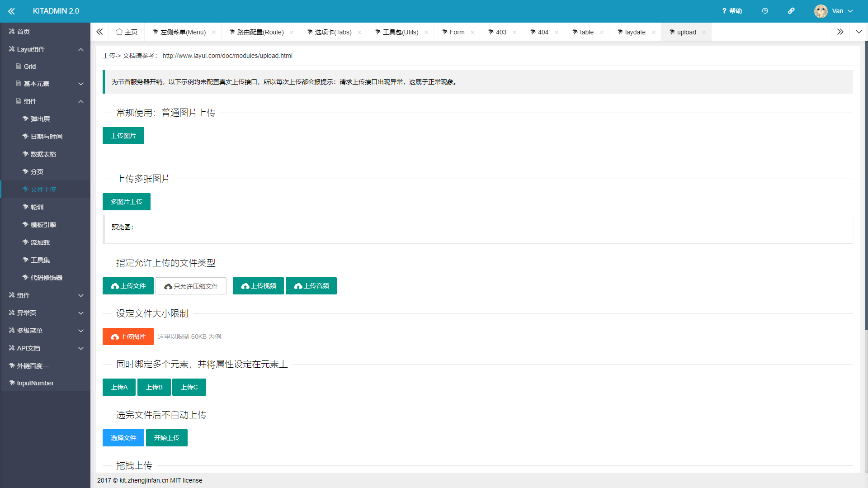Close the 404 tab
The width and height of the screenshot is (868, 488).
click(557, 32)
